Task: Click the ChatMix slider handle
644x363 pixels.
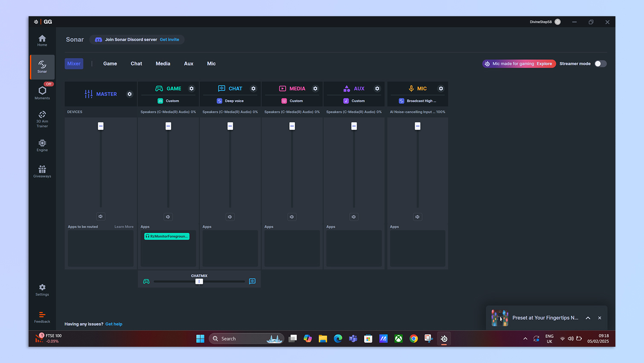Action: click(199, 281)
